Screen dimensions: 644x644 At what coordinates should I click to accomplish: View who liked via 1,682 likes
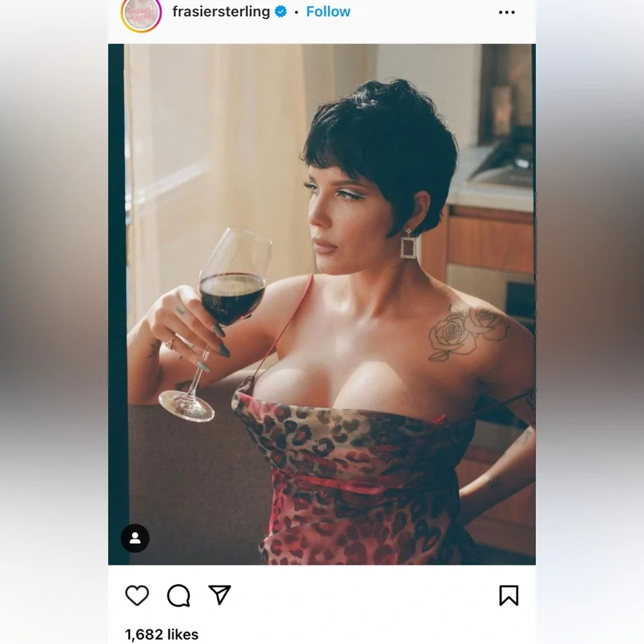click(x=162, y=634)
